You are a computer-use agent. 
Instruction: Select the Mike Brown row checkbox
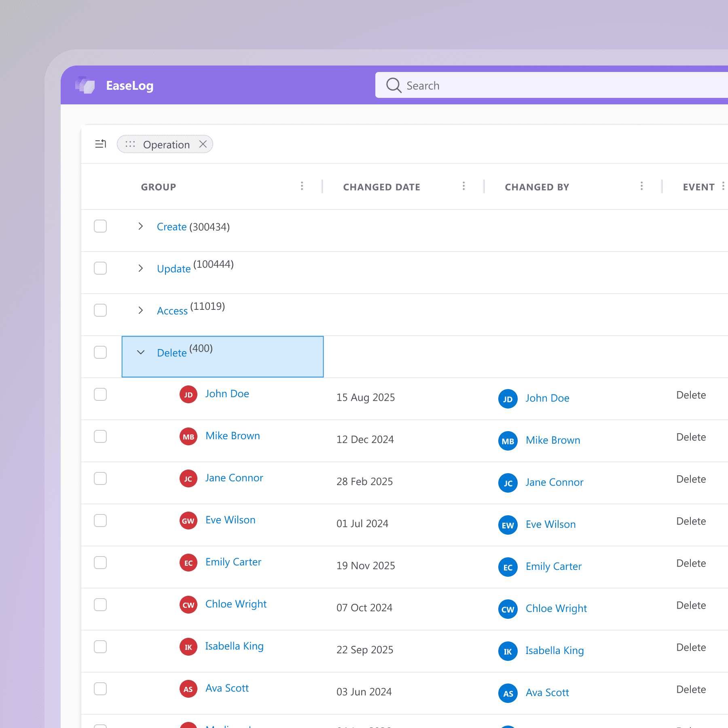point(100,436)
